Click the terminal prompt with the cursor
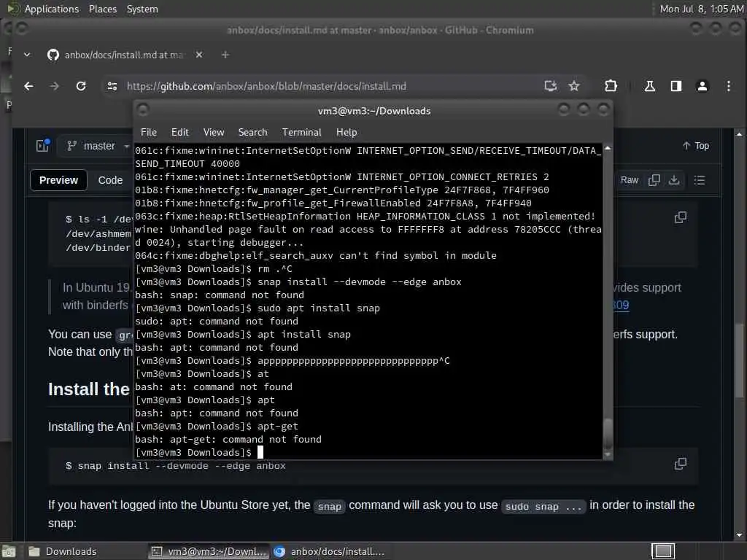 [199, 452]
